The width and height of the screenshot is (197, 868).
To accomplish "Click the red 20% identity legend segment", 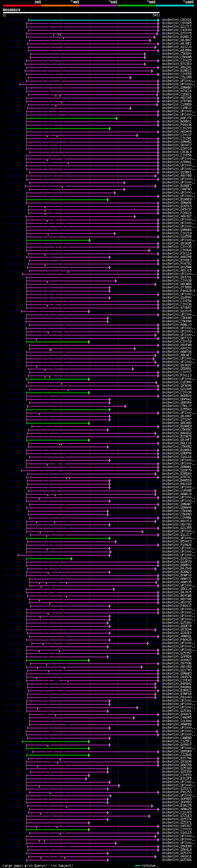I will coord(22,6).
